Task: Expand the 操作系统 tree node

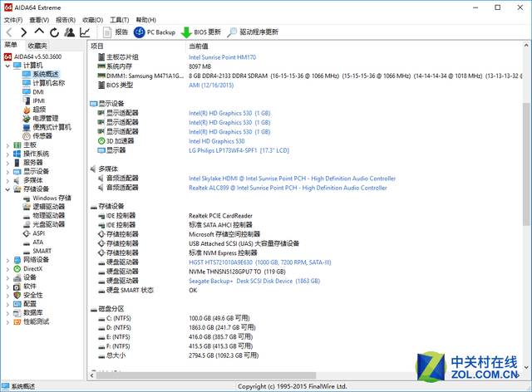Action: pyautogui.click(x=7, y=154)
